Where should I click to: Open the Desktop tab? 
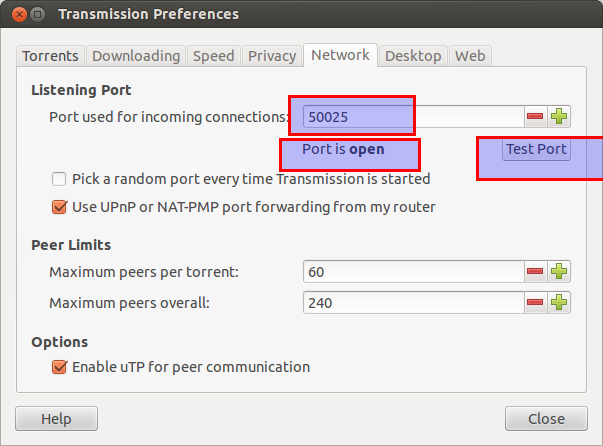tap(413, 56)
